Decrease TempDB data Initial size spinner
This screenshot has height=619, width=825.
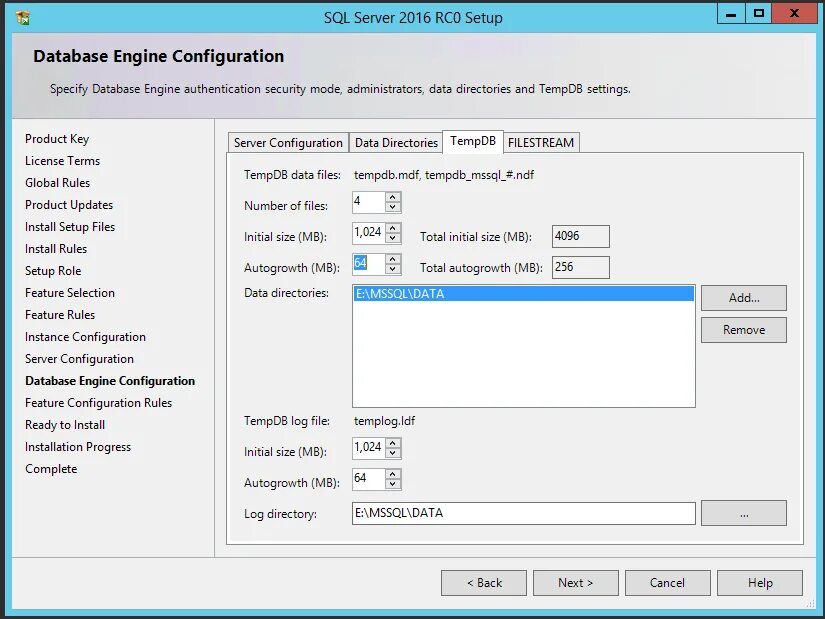(393, 238)
